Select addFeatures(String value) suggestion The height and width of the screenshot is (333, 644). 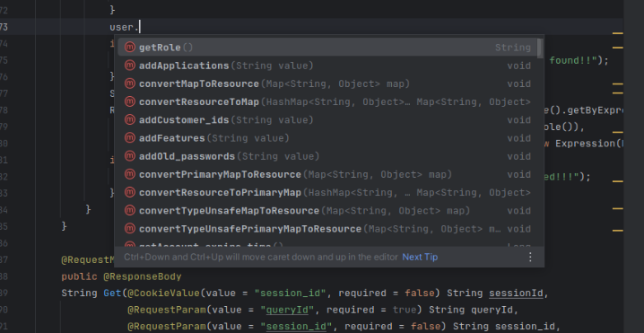(327, 138)
